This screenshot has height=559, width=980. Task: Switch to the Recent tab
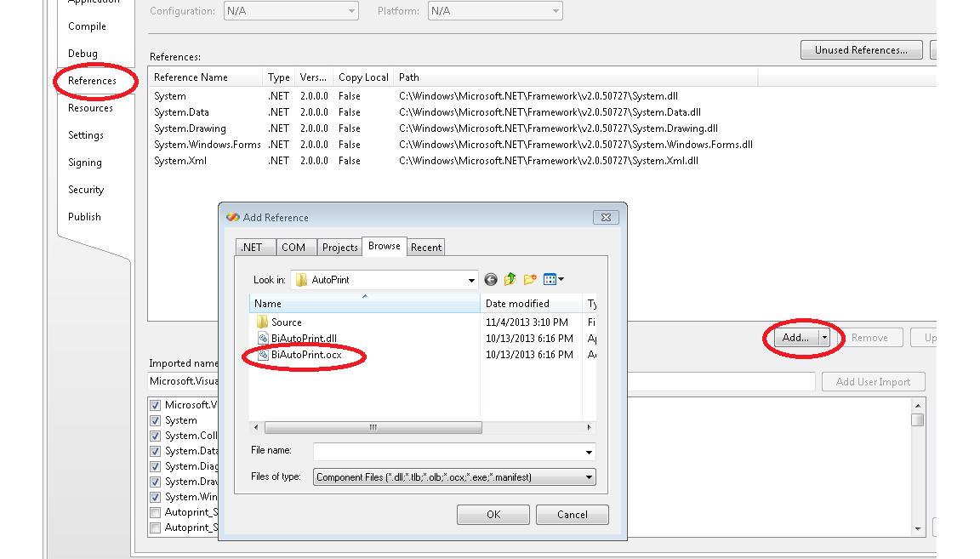click(x=426, y=248)
